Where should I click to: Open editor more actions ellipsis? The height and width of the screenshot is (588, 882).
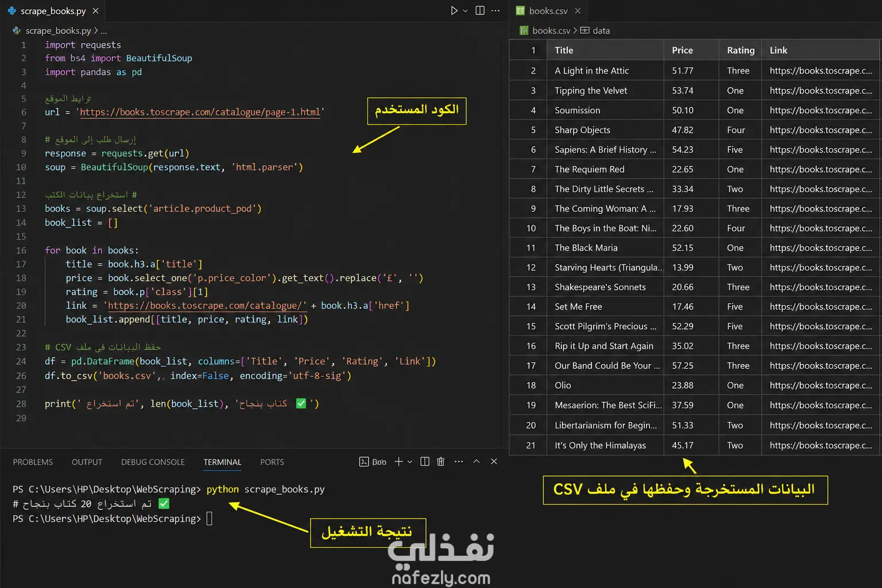(x=496, y=11)
